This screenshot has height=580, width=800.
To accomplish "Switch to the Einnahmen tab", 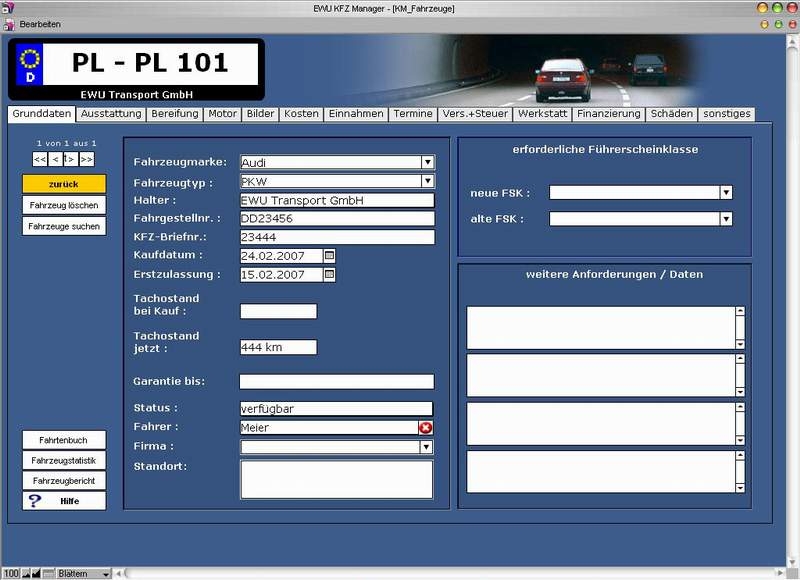I will coord(356,114).
